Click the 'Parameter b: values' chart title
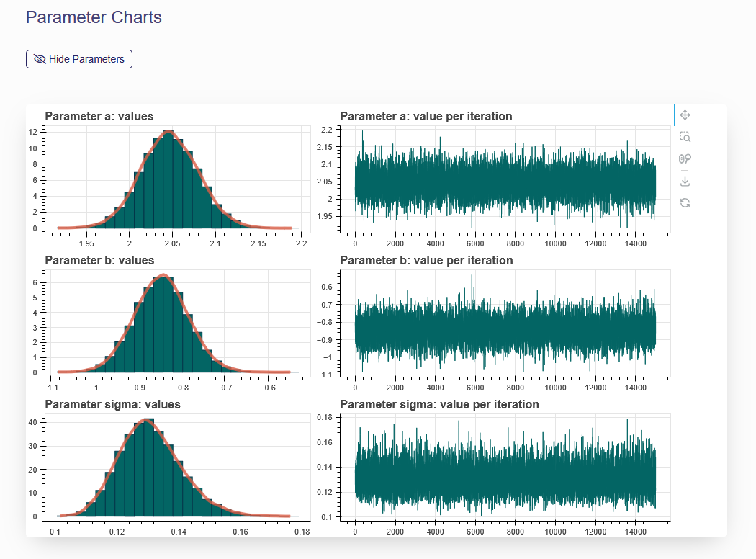The image size is (756, 559). point(99,260)
